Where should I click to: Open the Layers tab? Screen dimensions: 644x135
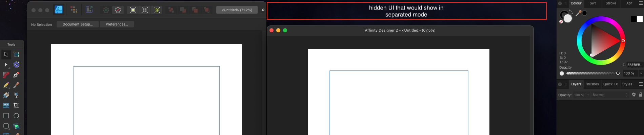pyautogui.click(x=576, y=84)
